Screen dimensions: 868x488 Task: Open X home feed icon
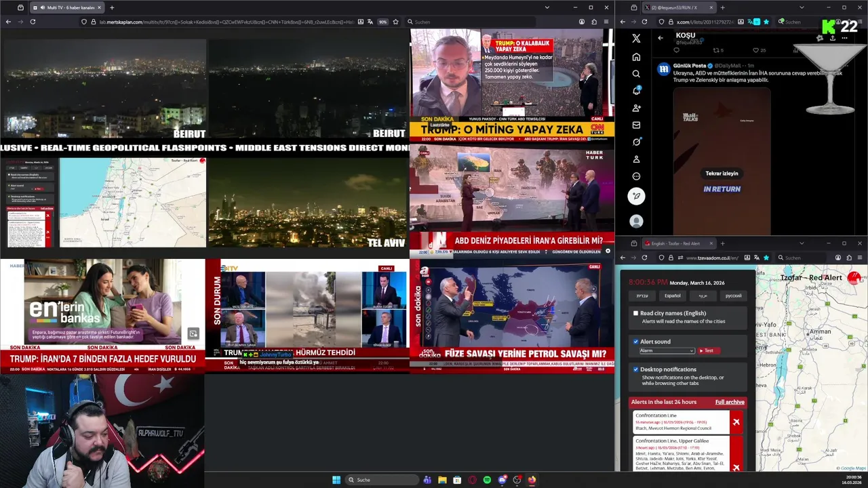[636, 57]
